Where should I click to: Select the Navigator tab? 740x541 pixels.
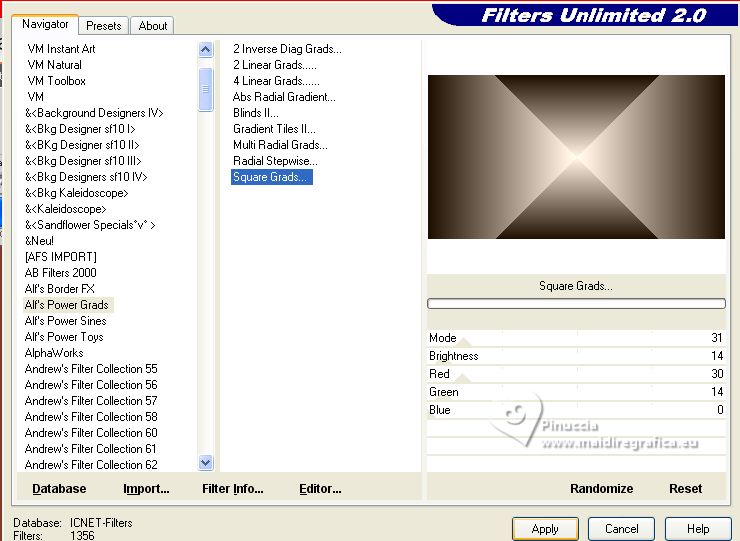coord(45,24)
